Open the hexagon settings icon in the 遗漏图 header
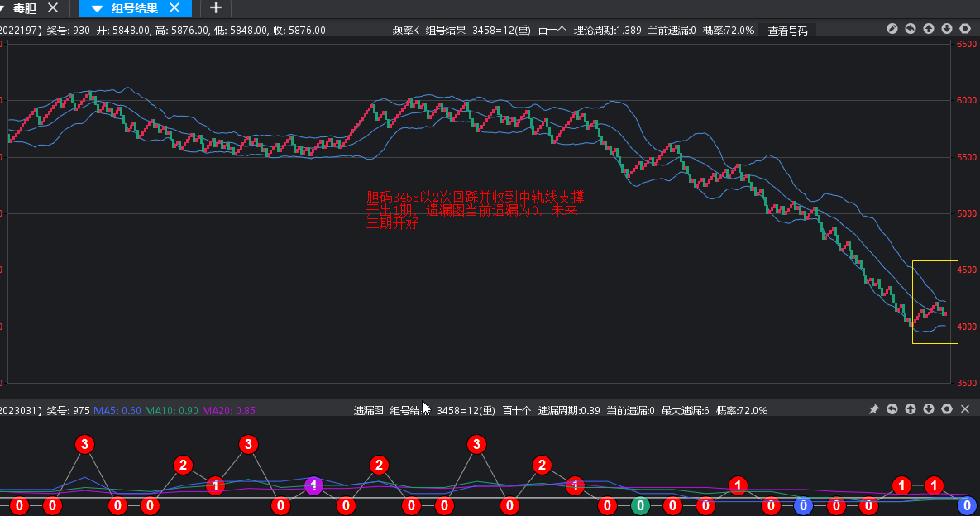Image resolution: width=980 pixels, height=516 pixels. click(947, 409)
